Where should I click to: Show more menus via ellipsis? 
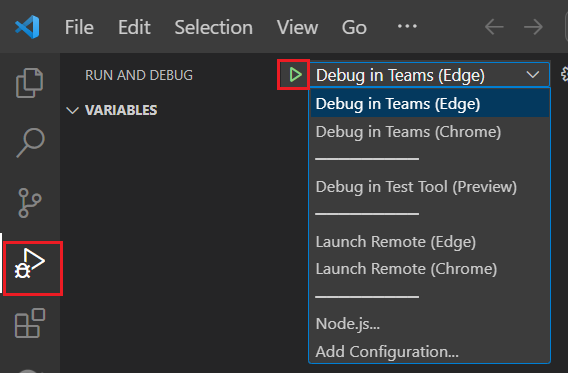pyautogui.click(x=407, y=26)
